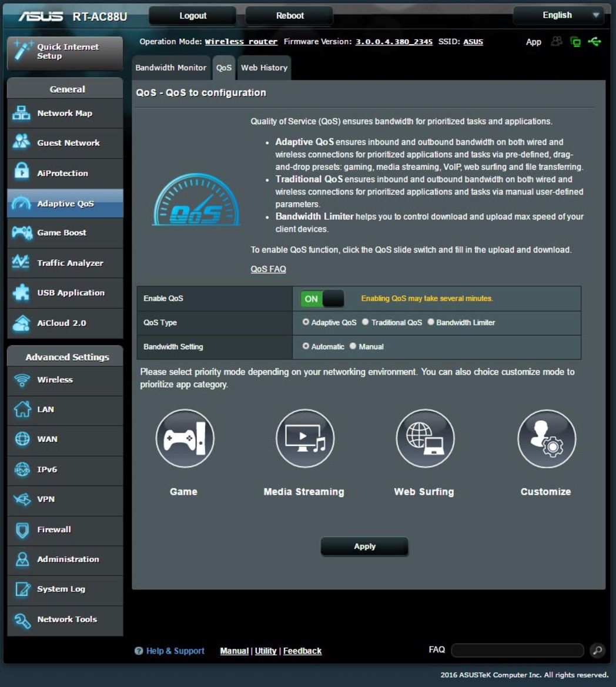Click the green network clients status icon
This screenshot has width=616, height=687.
point(575,42)
